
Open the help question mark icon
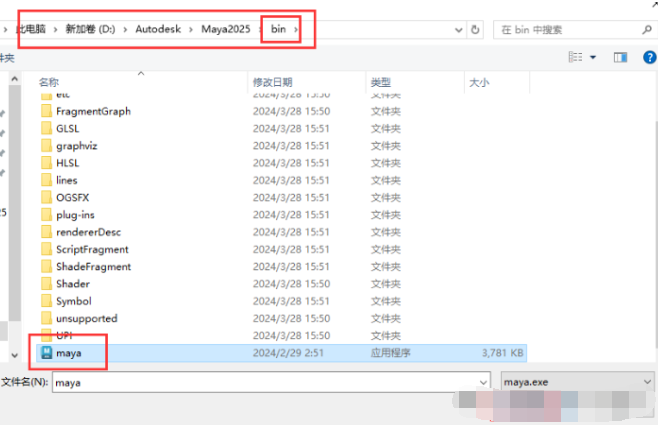click(650, 57)
